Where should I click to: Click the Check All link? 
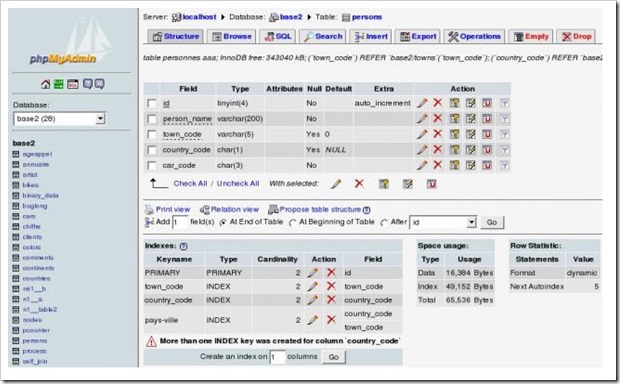[190, 183]
